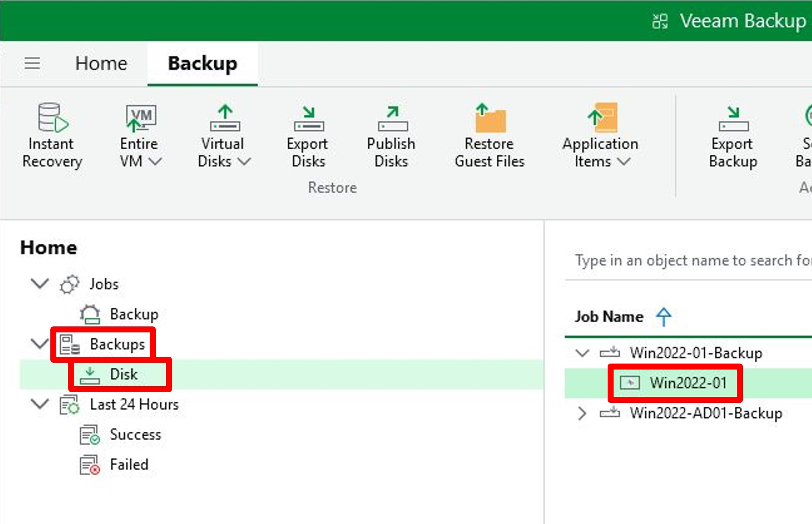
Task: Click the Publish Disks icon
Action: tap(393, 118)
